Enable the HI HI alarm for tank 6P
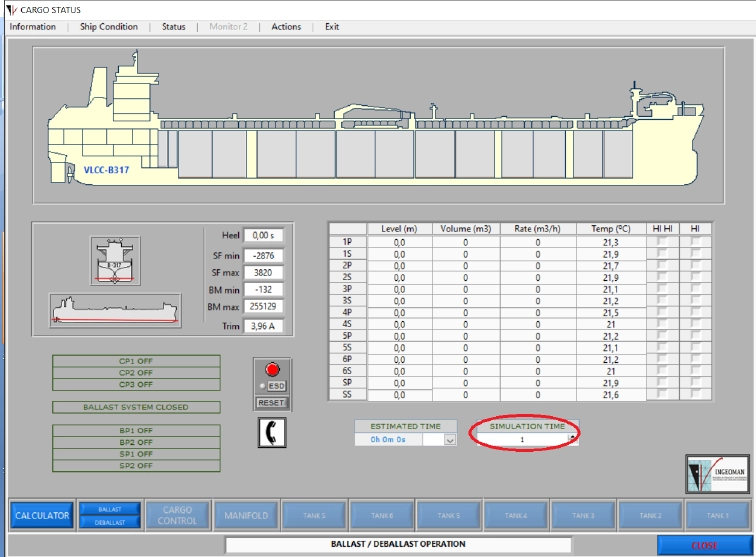 click(x=662, y=359)
